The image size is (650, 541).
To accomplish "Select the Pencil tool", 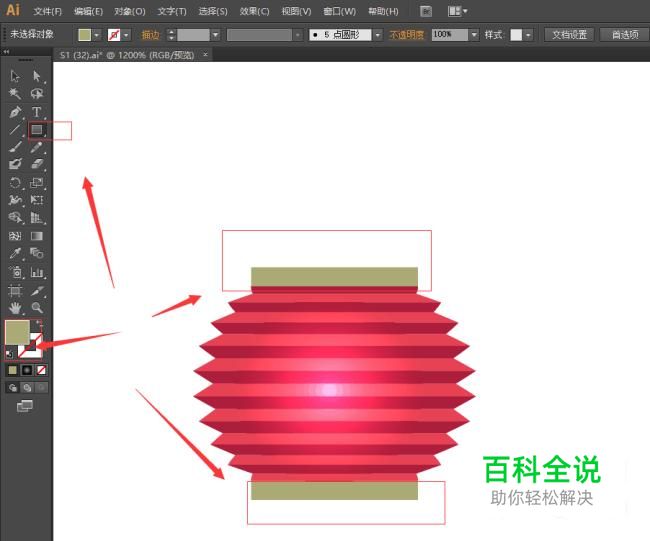I will tap(37, 147).
